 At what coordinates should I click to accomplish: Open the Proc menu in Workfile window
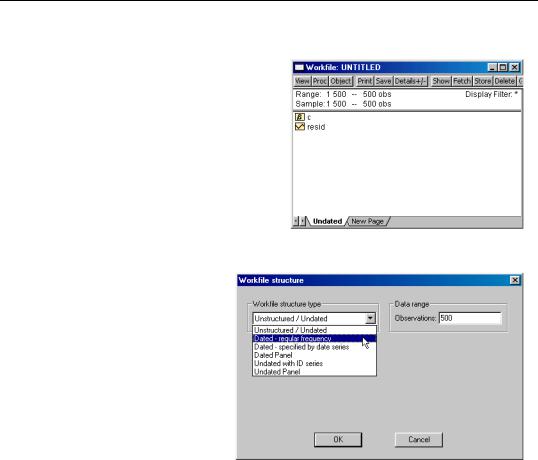click(x=320, y=81)
